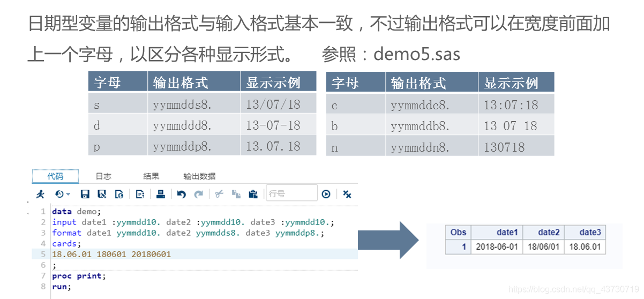Click example cell 13/07/18
644x299 pixels.
coord(278,104)
